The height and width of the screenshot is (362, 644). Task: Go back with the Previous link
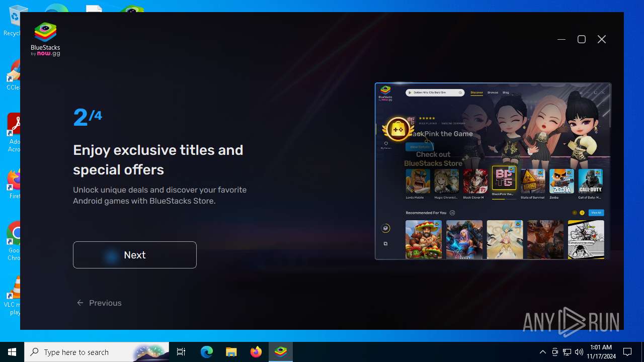[x=99, y=303]
